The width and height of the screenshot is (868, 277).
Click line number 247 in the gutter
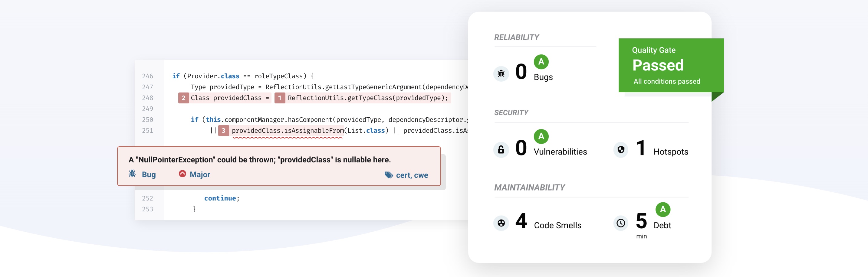tap(148, 87)
